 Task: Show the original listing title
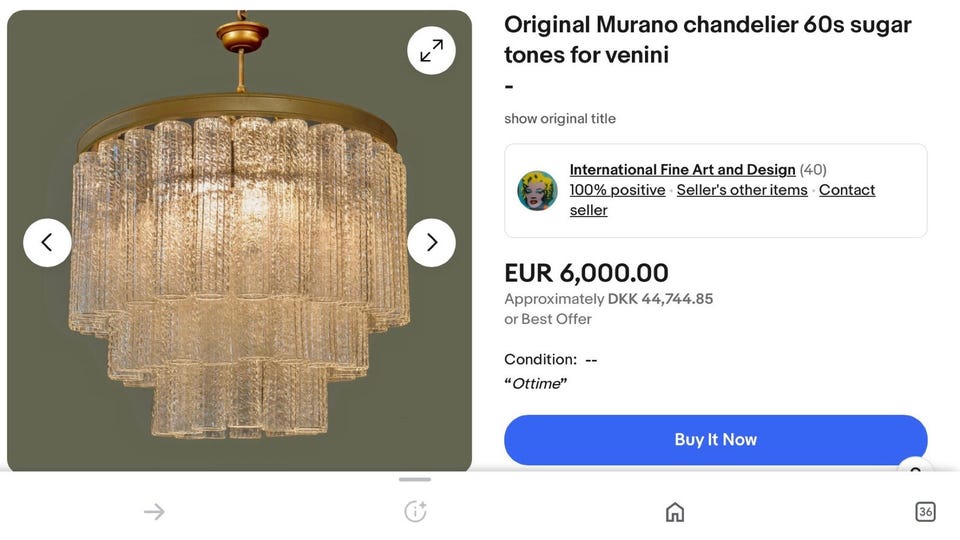click(x=559, y=119)
